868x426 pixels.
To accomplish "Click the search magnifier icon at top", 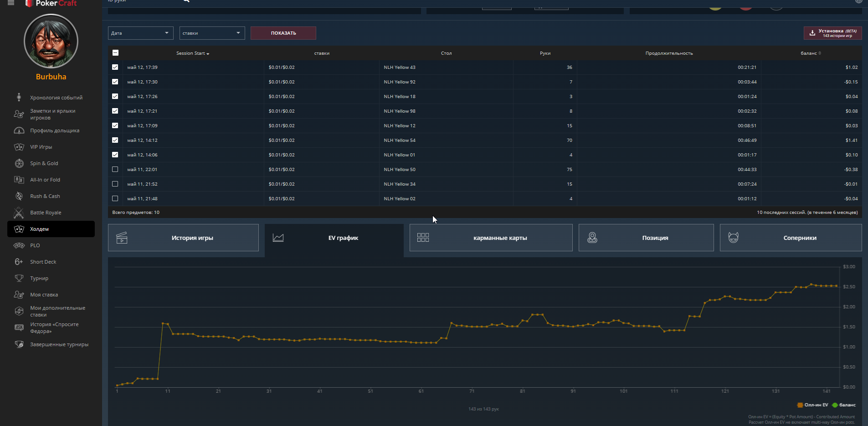I will tap(186, 1).
